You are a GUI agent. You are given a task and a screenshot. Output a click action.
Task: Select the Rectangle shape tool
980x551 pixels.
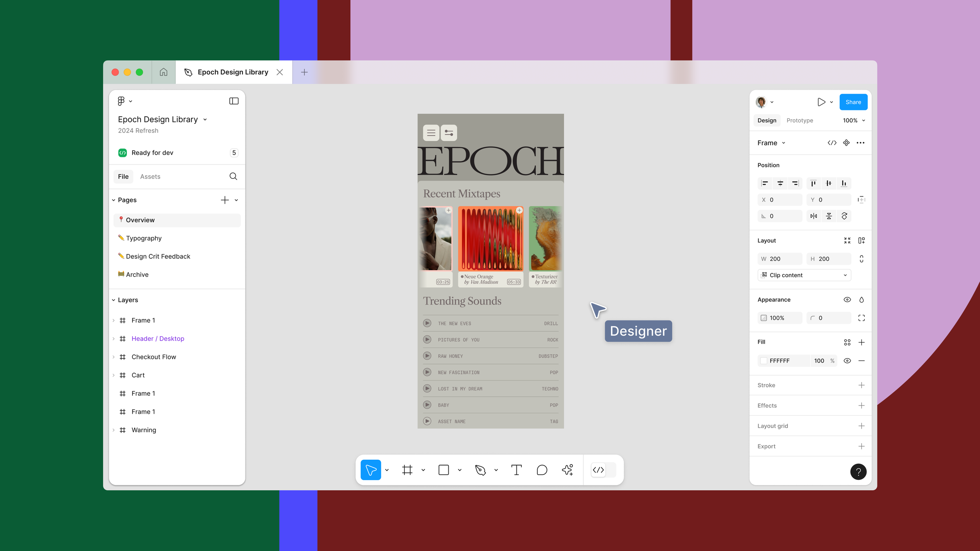tap(444, 470)
